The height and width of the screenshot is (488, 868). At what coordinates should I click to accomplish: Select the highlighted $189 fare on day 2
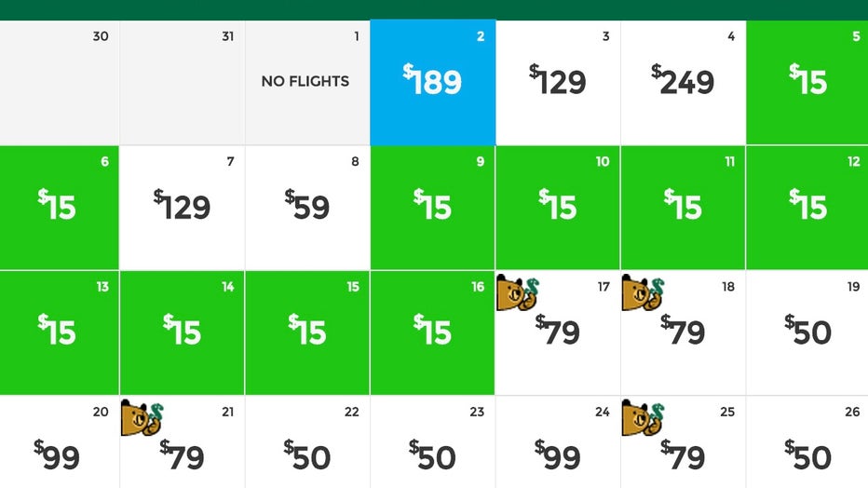tap(433, 83)
